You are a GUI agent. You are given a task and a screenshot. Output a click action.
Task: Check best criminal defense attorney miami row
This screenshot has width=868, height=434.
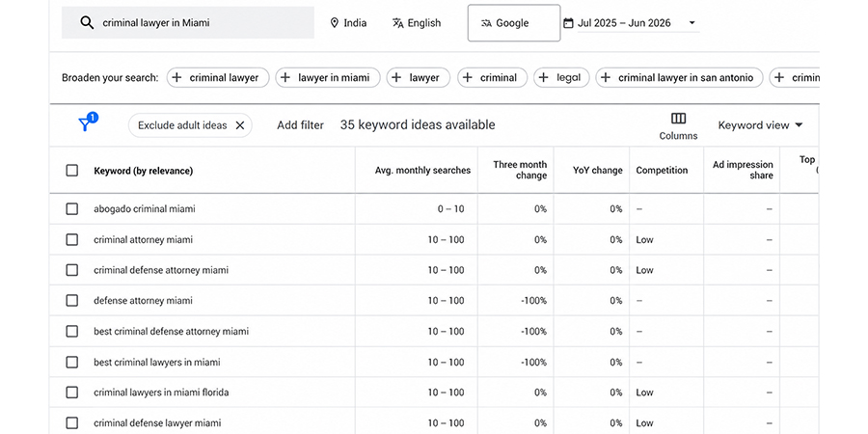(72, 331)
